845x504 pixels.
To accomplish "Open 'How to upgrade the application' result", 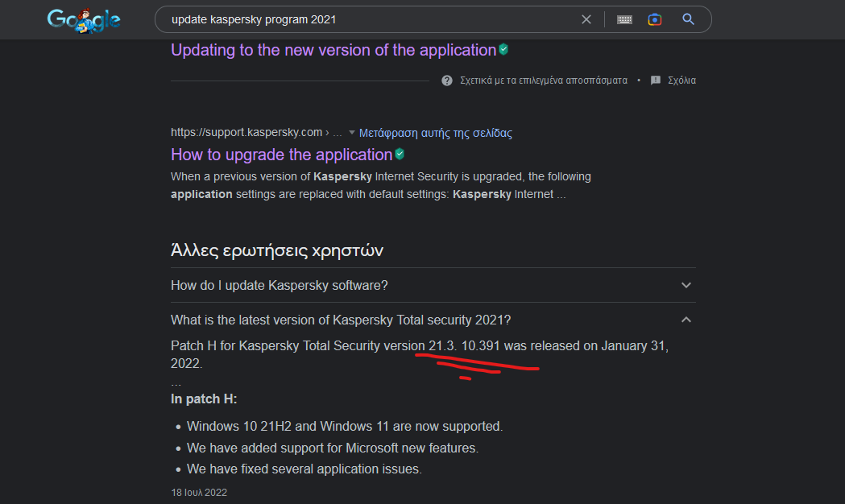I will (x=281, y=155).
